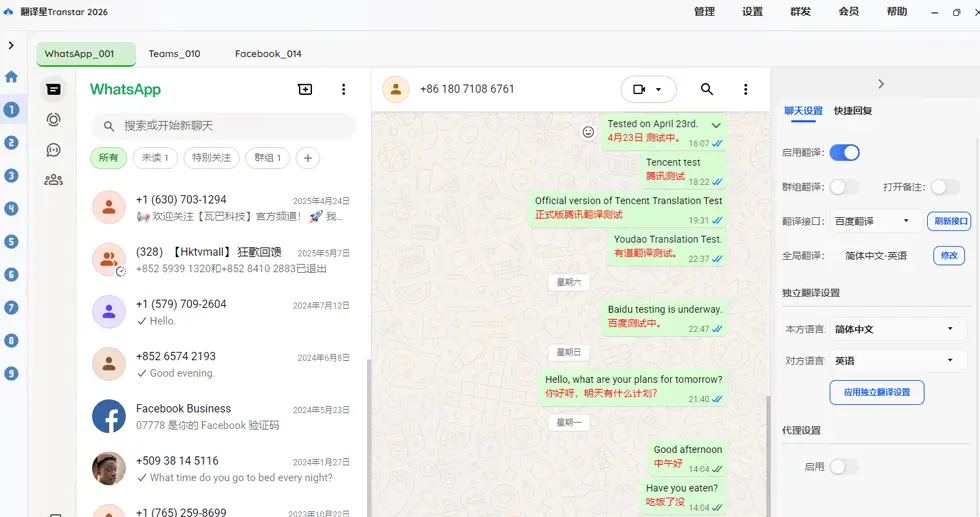Click the 应用独立翻译设置 button
Viewport: 980px width, 517px height.
[877, 392]
